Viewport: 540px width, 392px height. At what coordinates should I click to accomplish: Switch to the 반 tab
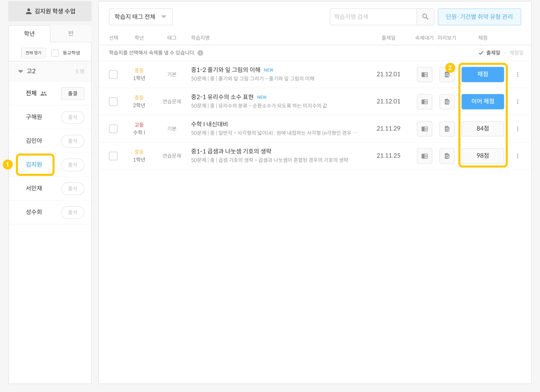tap(71, 33)
